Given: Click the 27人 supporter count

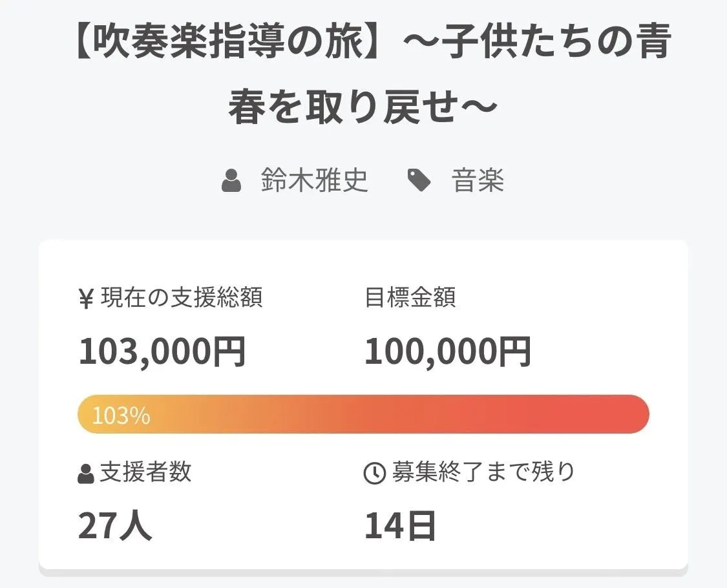Looking at the screenshot, I should [115, 526].
